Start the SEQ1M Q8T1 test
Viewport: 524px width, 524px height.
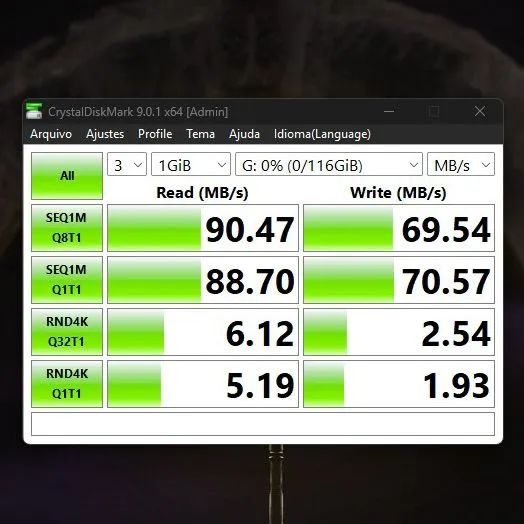pyautogui.click(x=67, y=228)
